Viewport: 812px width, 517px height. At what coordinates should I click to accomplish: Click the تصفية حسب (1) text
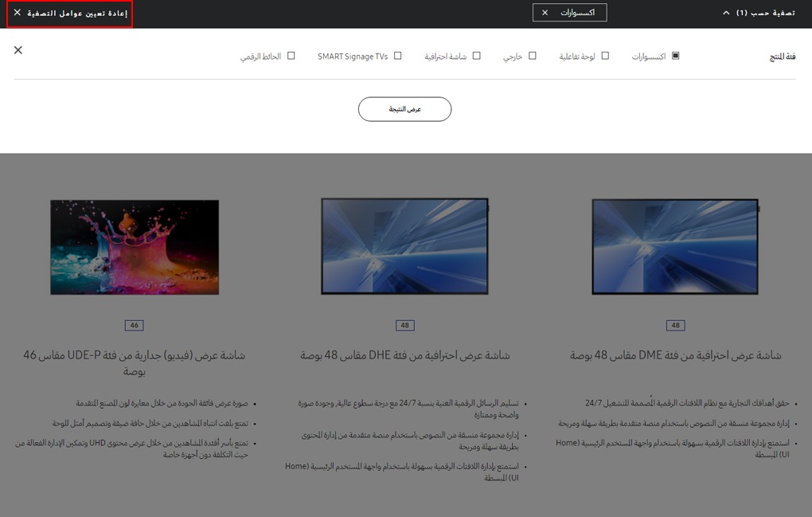(x=765, y=13)
